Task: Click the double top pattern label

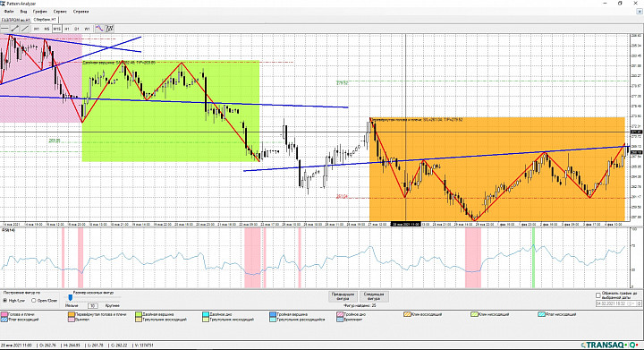Action: pos(119,63)
